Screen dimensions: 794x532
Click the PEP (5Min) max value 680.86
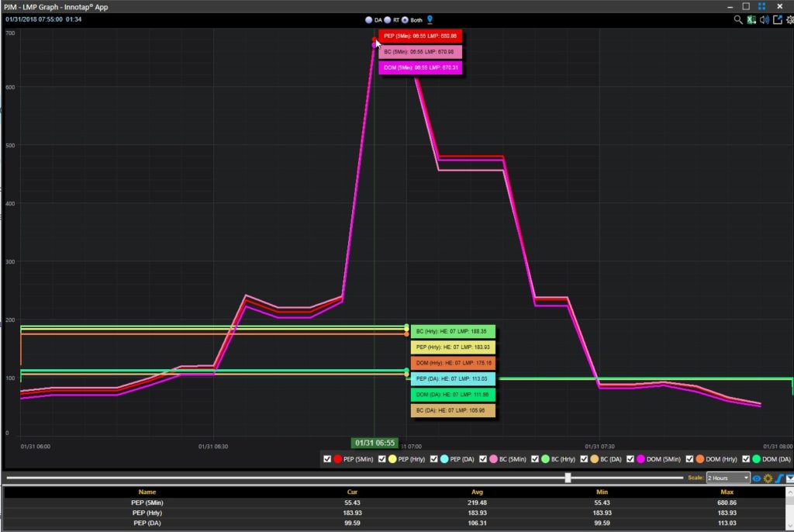pos(727,503)
